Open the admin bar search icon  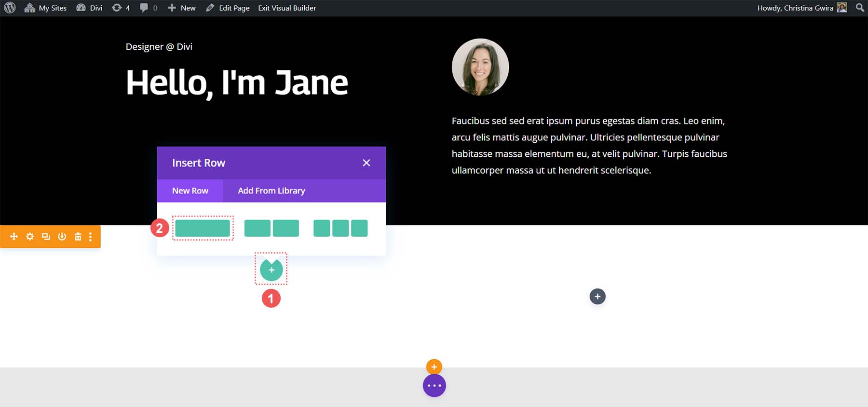click(x=860, y=8)
